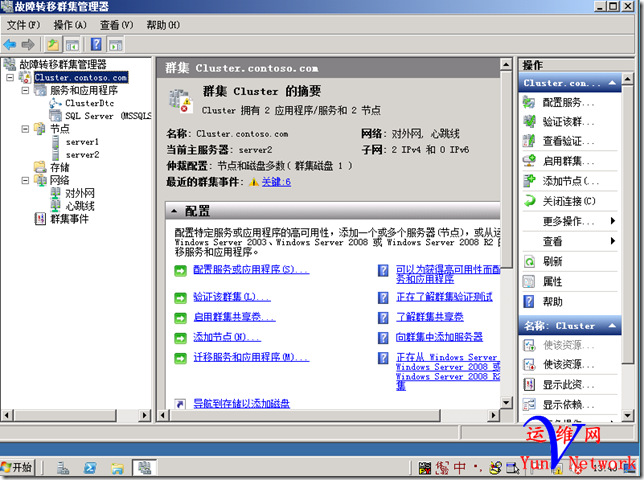644x480 pixels.
Task: Open the PowerShell taskbar icon
Action: point(90,468)
